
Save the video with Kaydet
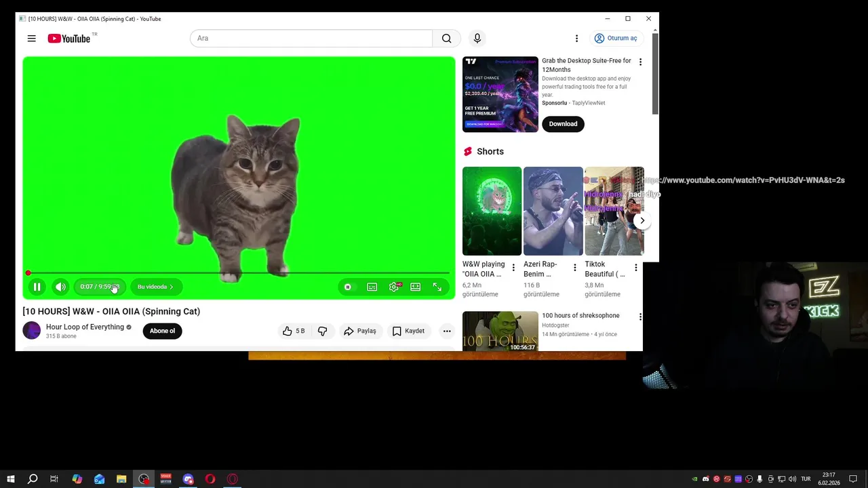click(x=408, y=331)
